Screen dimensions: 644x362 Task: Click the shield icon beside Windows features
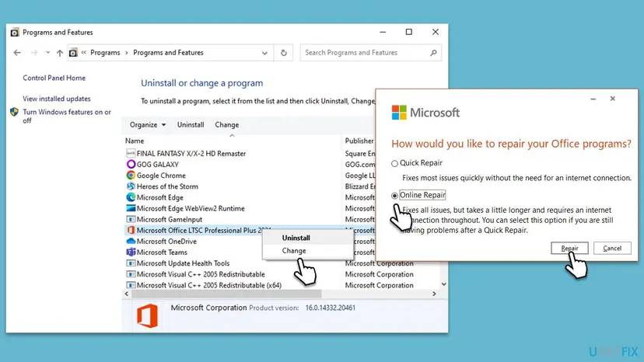(14, 112)
